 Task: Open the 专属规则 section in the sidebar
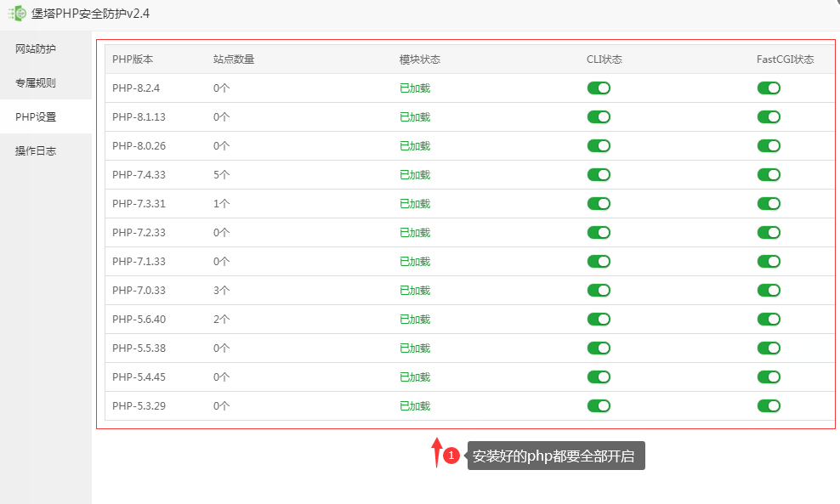click(34, 82)
